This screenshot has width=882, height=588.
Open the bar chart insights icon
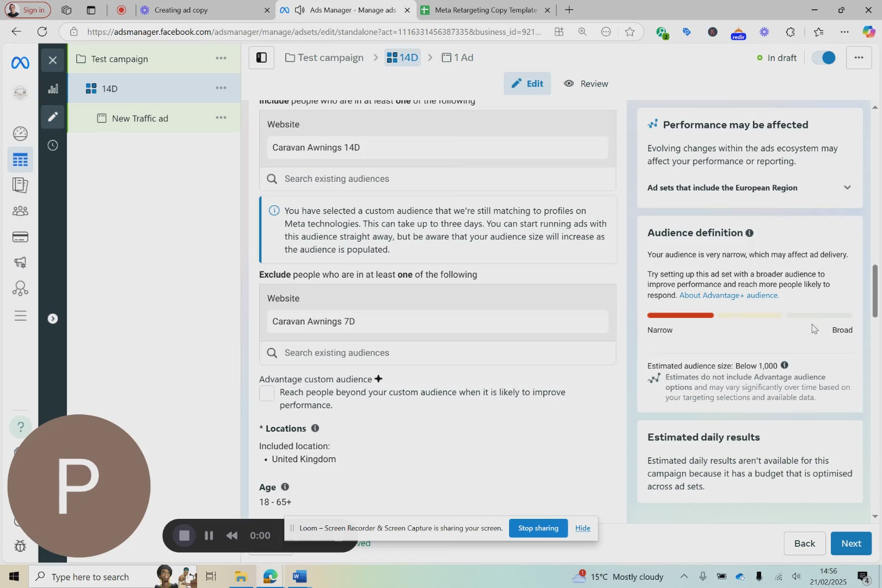coord(53,89)
